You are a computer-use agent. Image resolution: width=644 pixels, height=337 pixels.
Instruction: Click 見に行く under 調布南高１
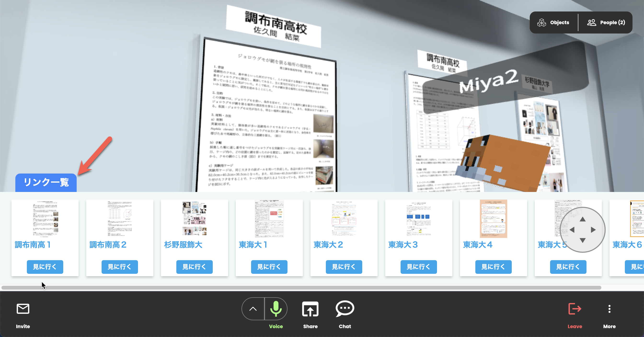(45, 267)
